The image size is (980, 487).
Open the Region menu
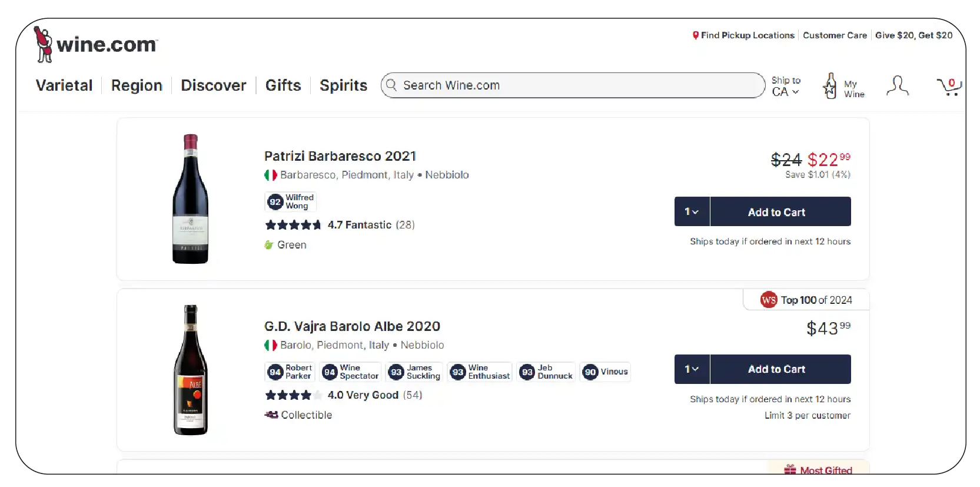(137, 85)
